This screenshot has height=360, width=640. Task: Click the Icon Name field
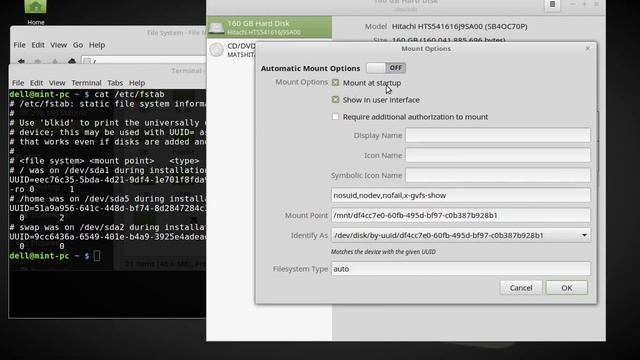coord(498,155)
